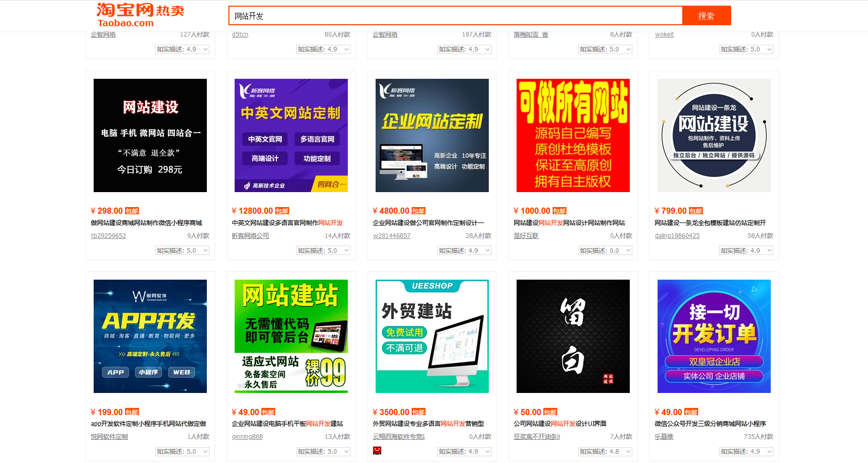Select the 接一切开发订单 product thumbnail
Viewport: 868px width, 463px height.
tap(714, 336)
